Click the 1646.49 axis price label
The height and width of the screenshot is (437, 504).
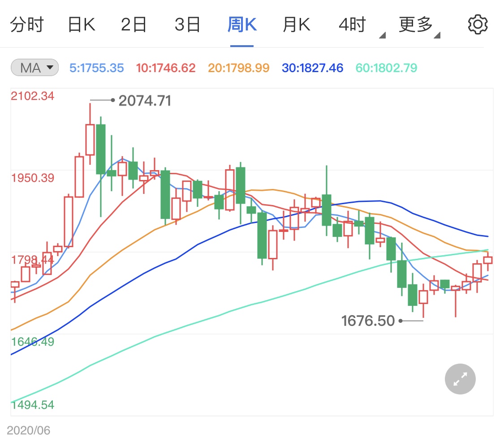32,342
